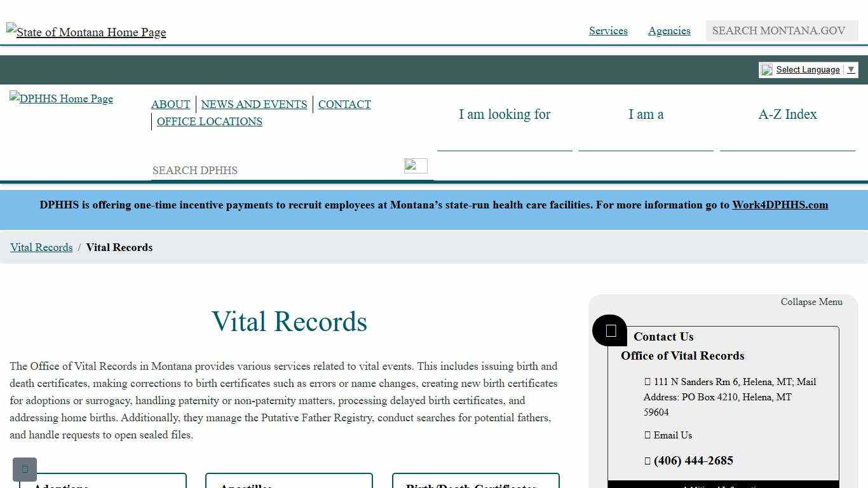Click Collapse Menu to hide the contact panel

(x=811, y=302)
